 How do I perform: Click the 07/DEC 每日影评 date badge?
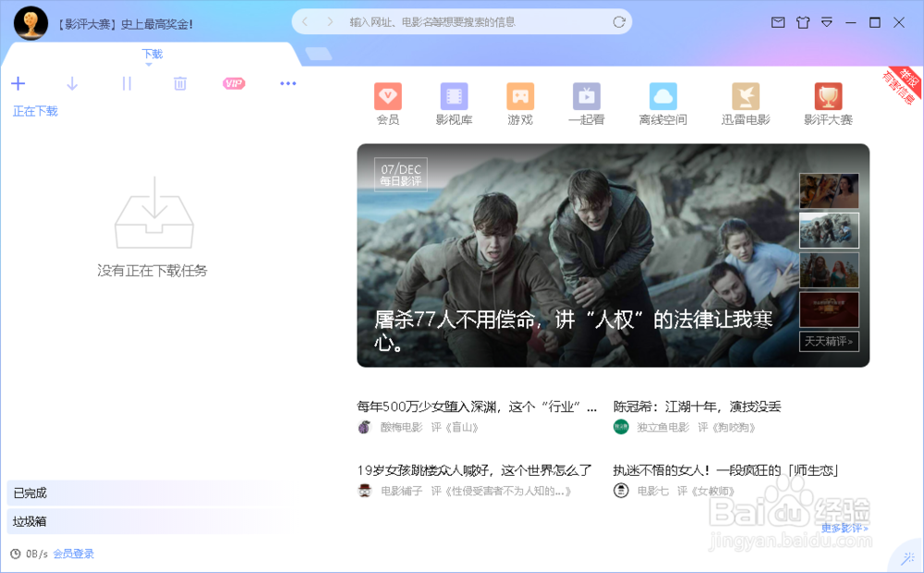click(401, 175)
